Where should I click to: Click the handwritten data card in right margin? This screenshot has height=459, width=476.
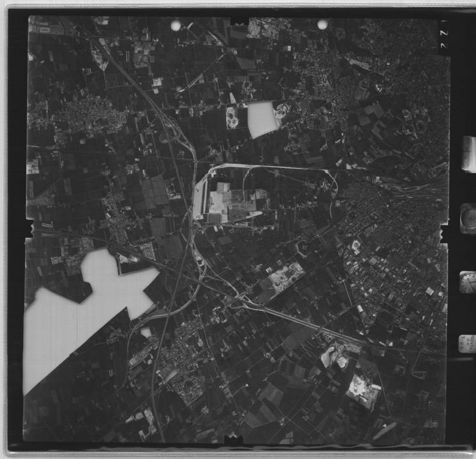coord(467,344)
